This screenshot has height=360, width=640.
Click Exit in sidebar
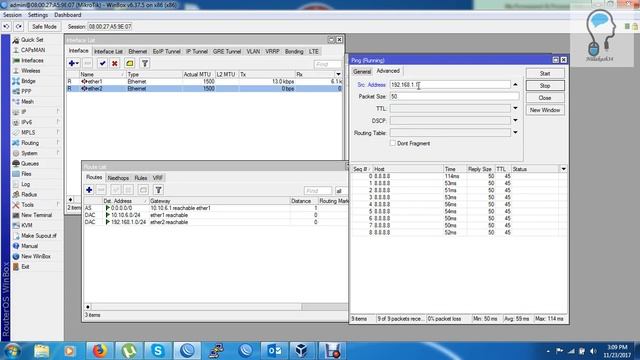(25, 267)
